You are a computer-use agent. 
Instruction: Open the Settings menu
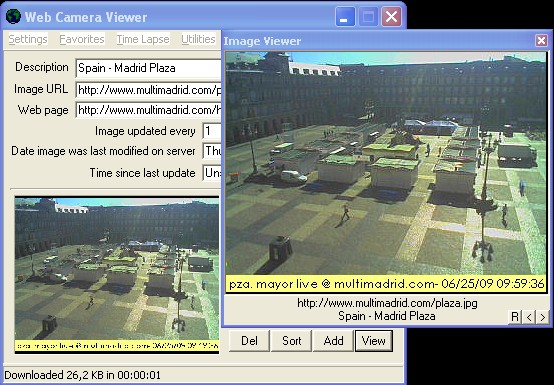[x=28, y=39]
